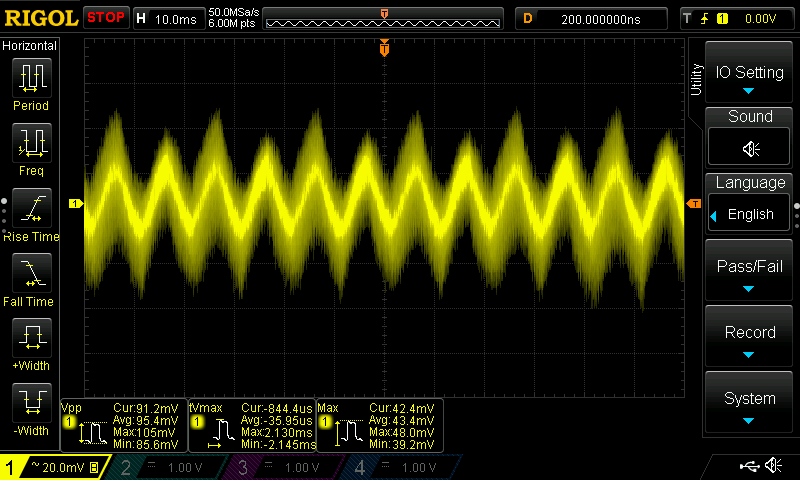
Task: Click the channel 1 bandwidth limit B icon
Action: pos(94,467)
